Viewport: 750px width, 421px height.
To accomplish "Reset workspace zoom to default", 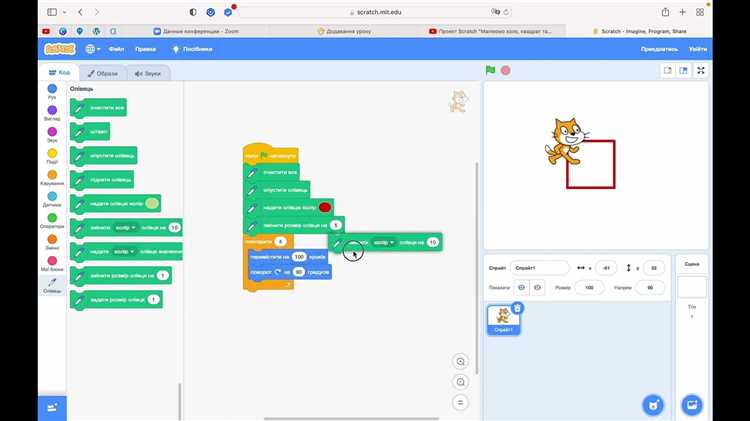I will (x=460, y=402).
